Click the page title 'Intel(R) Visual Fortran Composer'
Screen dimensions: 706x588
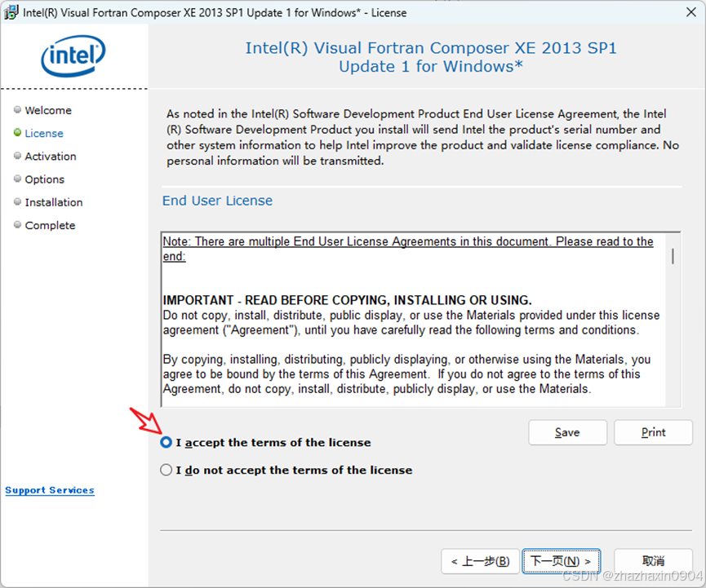[x=431, y=57]
